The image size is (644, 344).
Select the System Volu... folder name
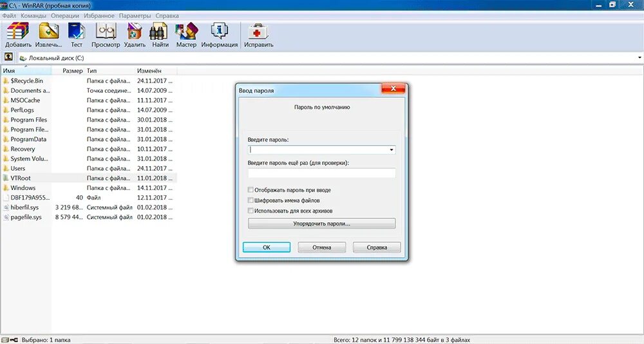pos(29,158)
